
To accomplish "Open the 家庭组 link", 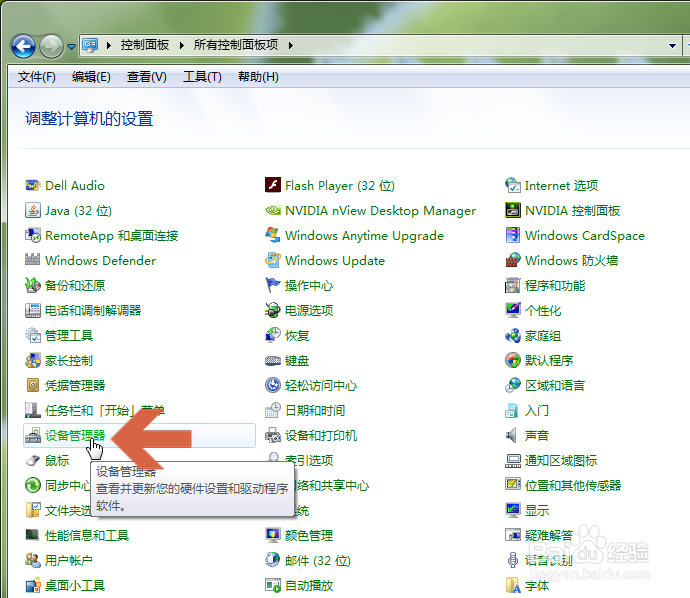I will [543, 336].
